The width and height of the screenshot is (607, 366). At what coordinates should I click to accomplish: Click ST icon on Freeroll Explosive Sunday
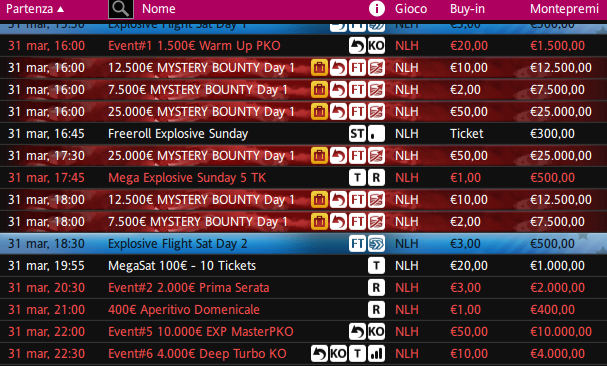pyautogui.click(x=357, y=134)
